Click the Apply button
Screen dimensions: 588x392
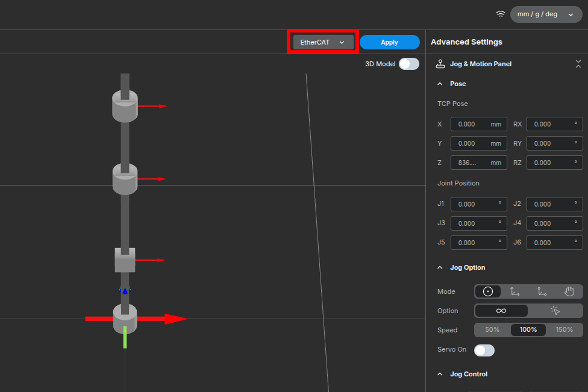[x=389, y=42]
